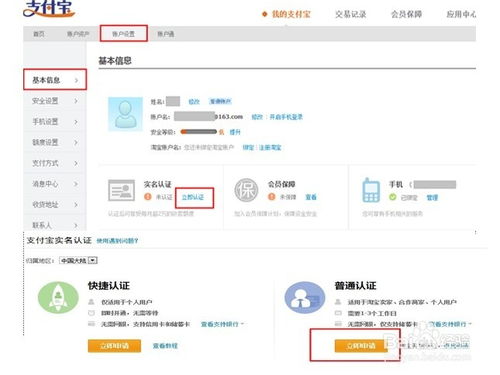Viewport: 500px width, 375px height.
Task: Click green check icon beside 已绑定
Action: point(393,197)
